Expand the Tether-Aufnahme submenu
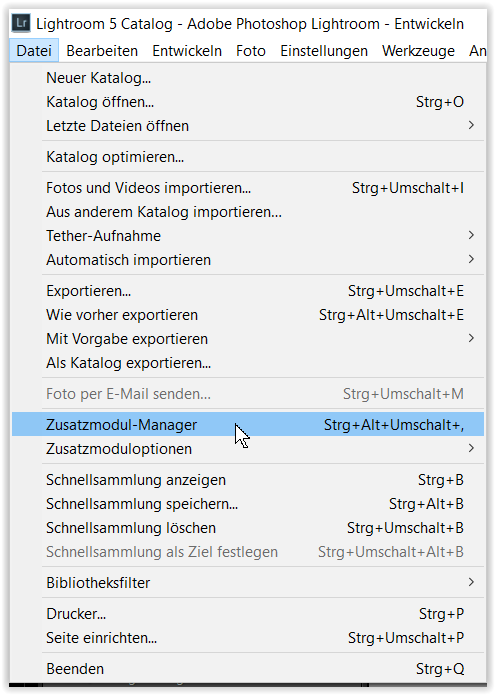Screen dimensions: 495x695 tap(248, 236)
